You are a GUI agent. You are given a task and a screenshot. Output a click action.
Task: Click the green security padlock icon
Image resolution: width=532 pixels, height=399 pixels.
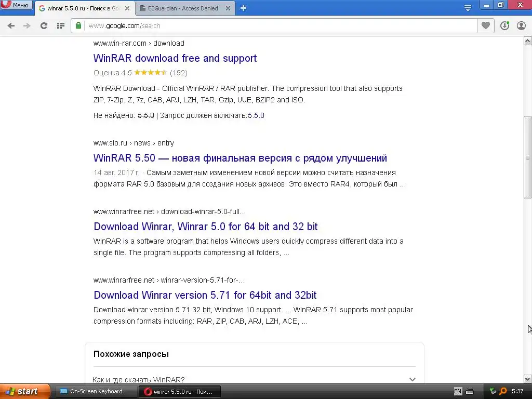pyautogui.click(x=78, y=25)
